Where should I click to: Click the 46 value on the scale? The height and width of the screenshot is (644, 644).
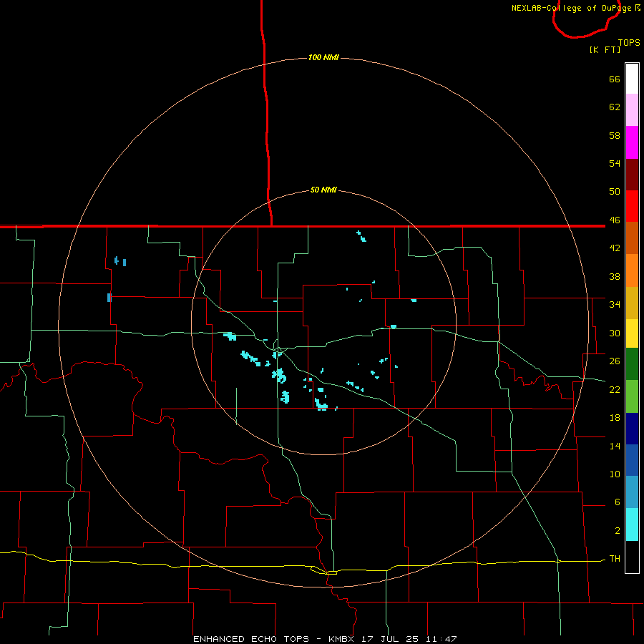point(615,220)
